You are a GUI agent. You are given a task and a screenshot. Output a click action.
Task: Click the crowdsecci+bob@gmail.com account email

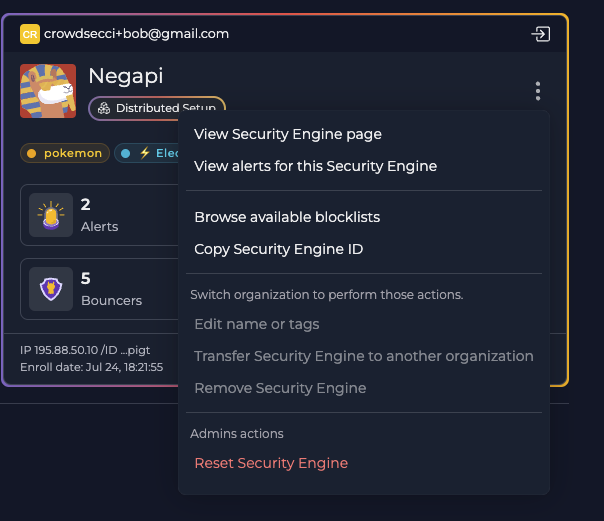coord(136,34)
